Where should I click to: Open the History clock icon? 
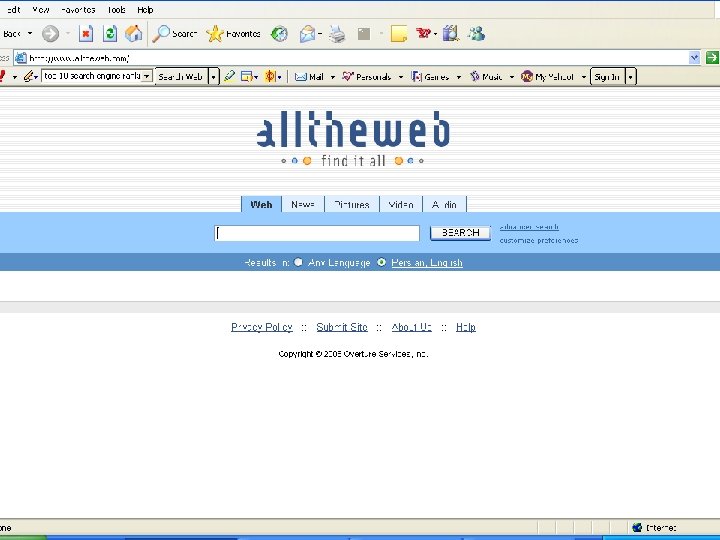point(279,34)
